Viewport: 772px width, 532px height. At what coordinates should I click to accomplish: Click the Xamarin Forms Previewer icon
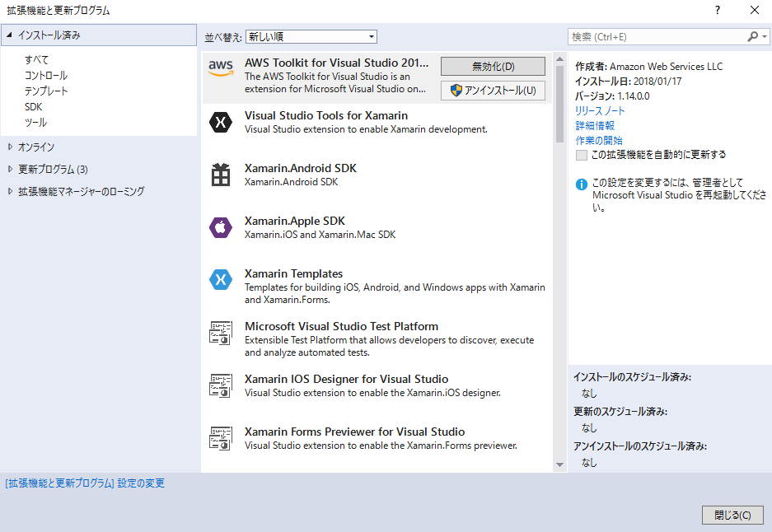click(x=221, y=438)
